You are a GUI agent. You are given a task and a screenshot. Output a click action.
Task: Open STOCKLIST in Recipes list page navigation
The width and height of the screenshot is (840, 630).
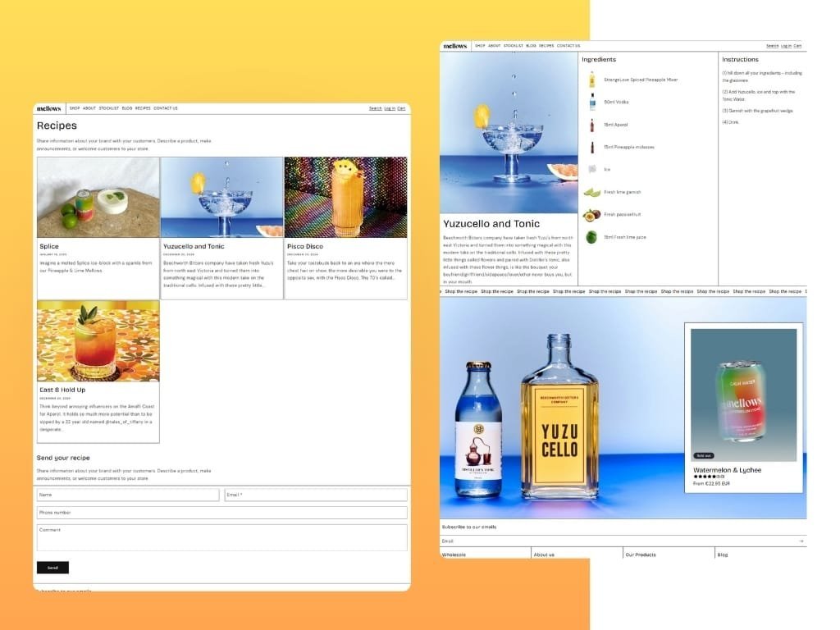pyautogui.click(x=109, y=108)
